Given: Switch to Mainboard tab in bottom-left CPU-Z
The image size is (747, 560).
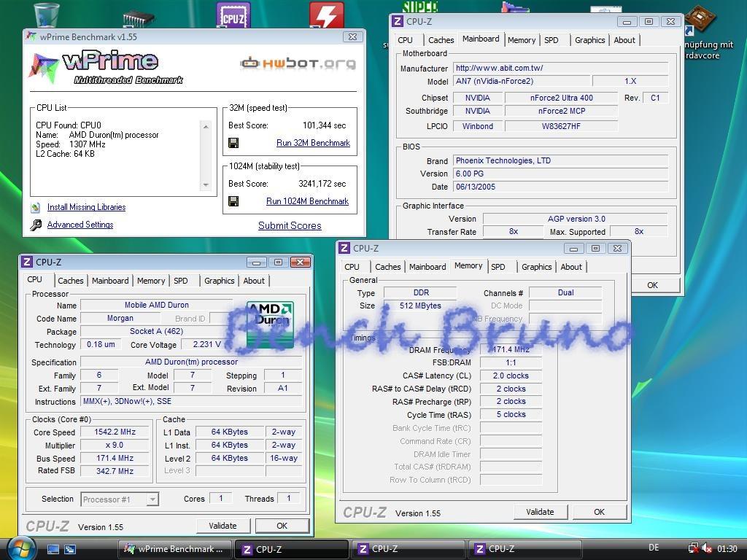Looking at the screenshot, I should pos(110,281).
